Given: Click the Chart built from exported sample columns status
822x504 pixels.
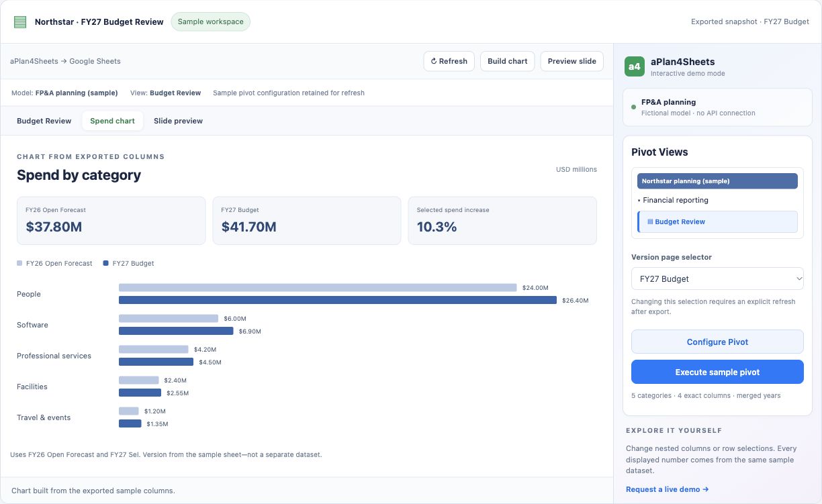Looking at the screenshot, I should tap(93, 491).
